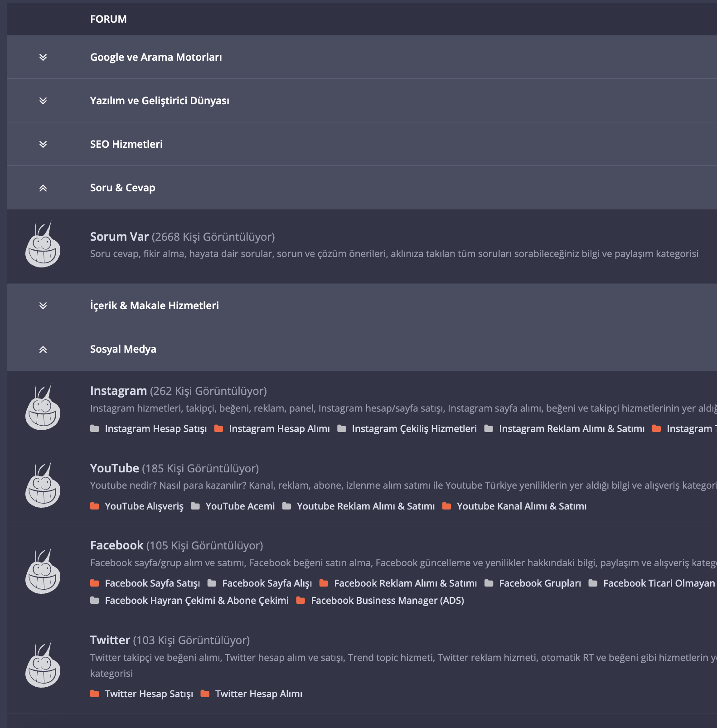Click folder icon beside YouTube Acemi
Screen dimensions: 717x728
point(195,506)
